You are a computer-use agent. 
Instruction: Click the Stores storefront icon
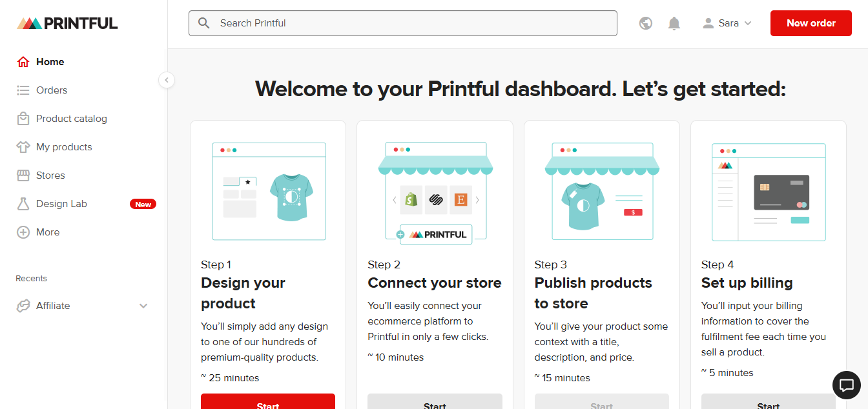click(x=23, y=175)
